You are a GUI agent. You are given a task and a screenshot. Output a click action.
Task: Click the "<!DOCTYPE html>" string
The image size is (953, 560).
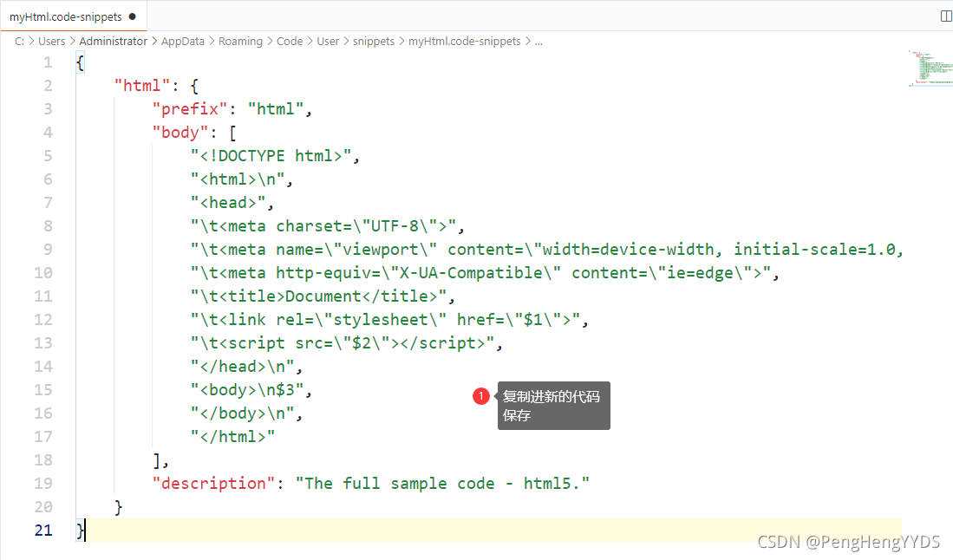click(271, 156)
